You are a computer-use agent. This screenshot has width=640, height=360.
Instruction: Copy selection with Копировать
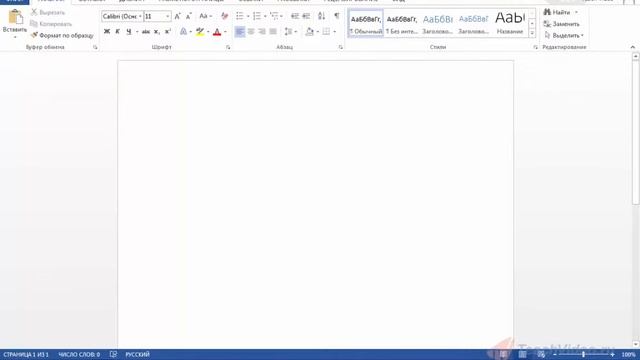tap(51, 24)
